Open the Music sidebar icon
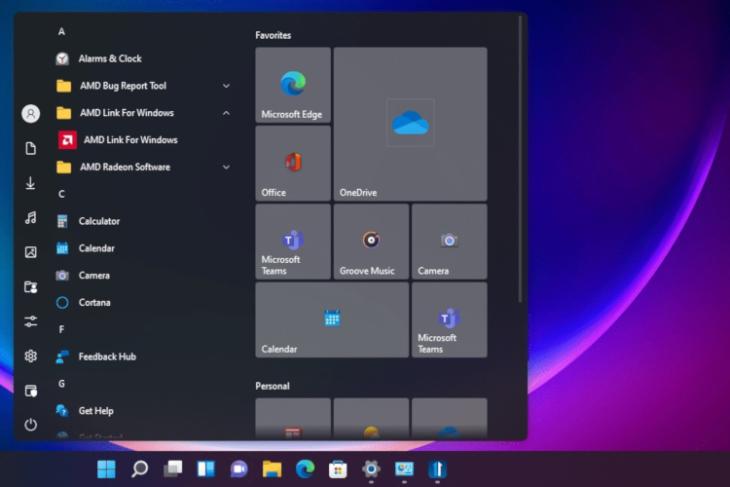This screenshot has height=487, width=730. [31, 217]
